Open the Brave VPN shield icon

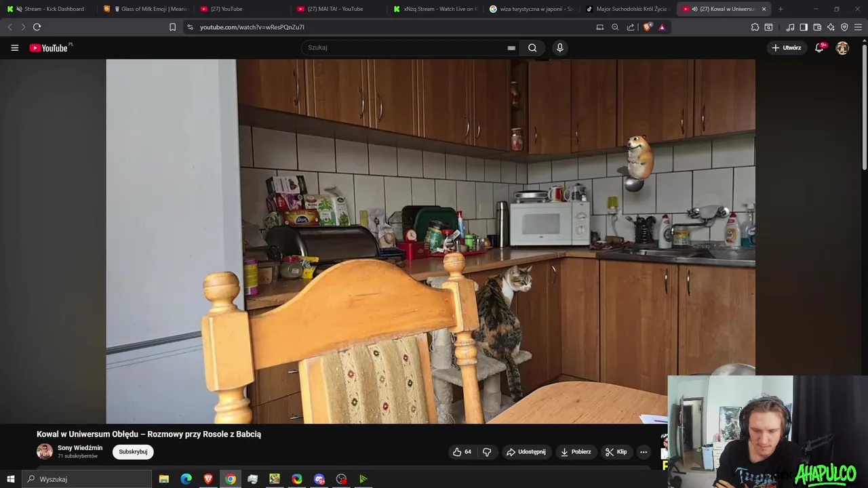point(844,27)
